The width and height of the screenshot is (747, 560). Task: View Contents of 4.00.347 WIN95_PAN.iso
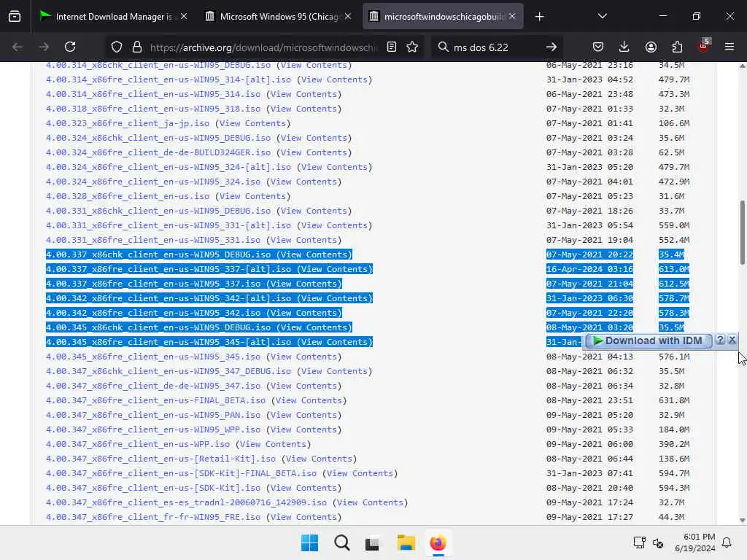303,415
